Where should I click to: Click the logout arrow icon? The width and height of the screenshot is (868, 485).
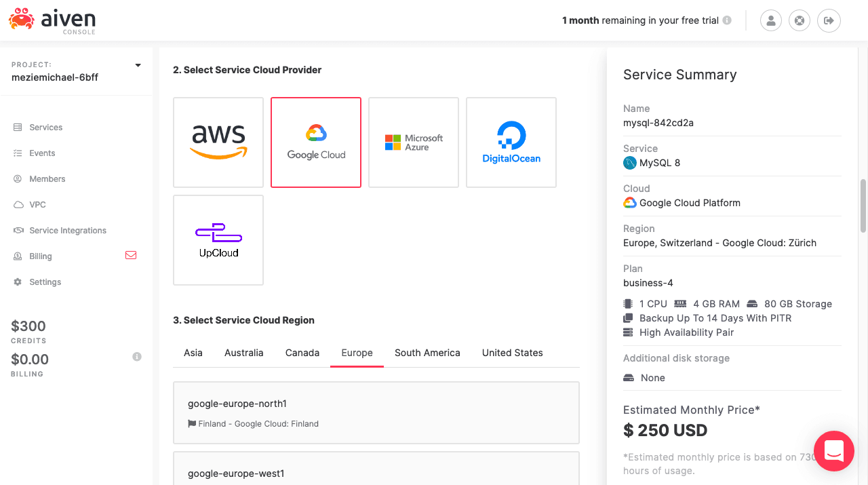tap(829, 20)
